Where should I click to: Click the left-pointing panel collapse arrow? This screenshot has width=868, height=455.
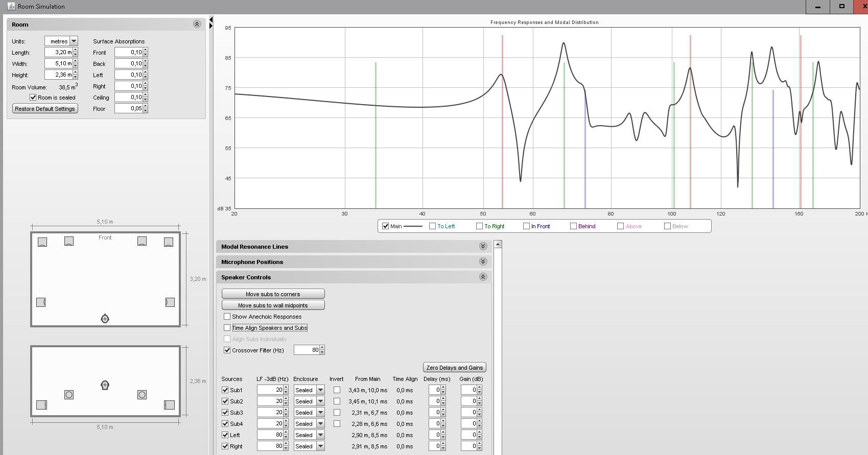point(211,20)
